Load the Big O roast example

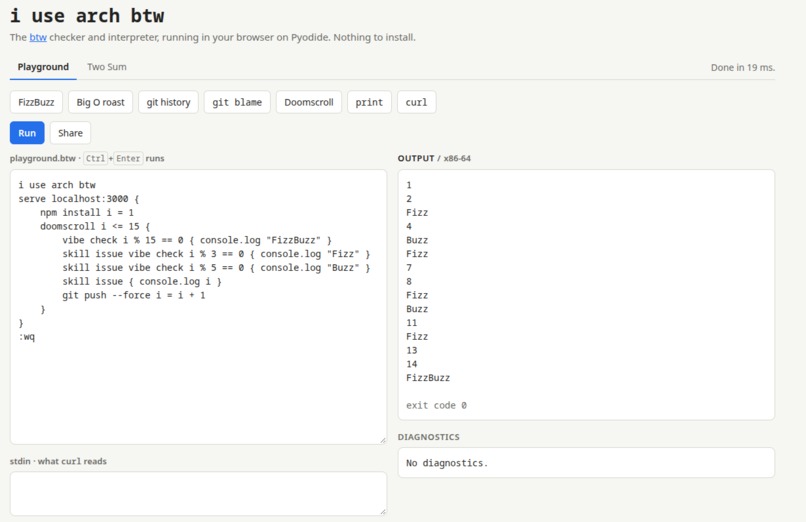pos(100,102)
